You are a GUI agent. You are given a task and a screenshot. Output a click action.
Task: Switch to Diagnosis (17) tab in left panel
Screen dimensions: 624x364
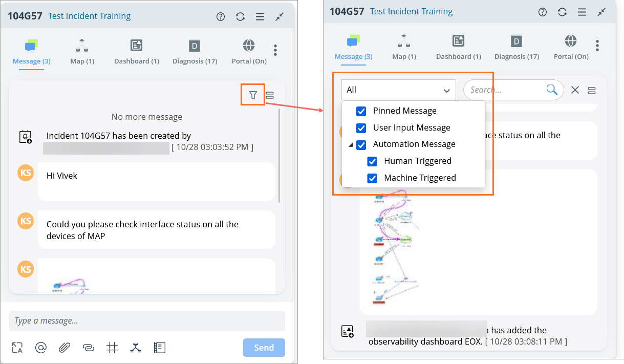click(x=195, y=52)
